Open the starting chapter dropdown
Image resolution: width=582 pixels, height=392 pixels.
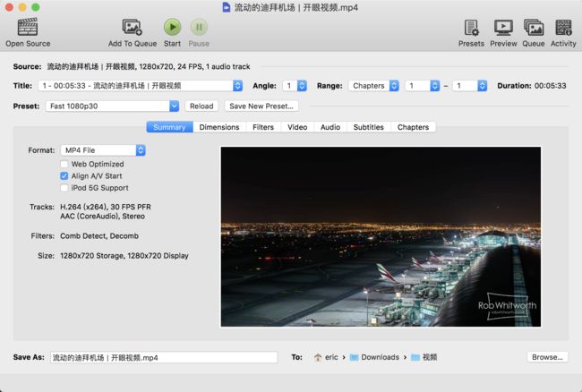pos(423,86)
